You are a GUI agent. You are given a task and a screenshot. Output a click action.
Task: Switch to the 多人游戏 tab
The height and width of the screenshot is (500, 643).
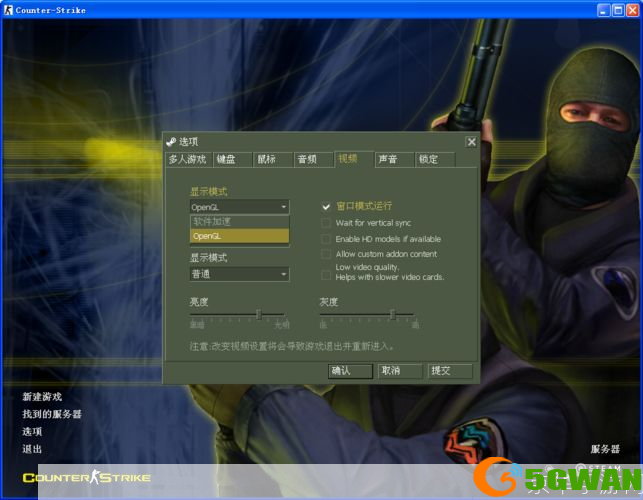[188, 159]
